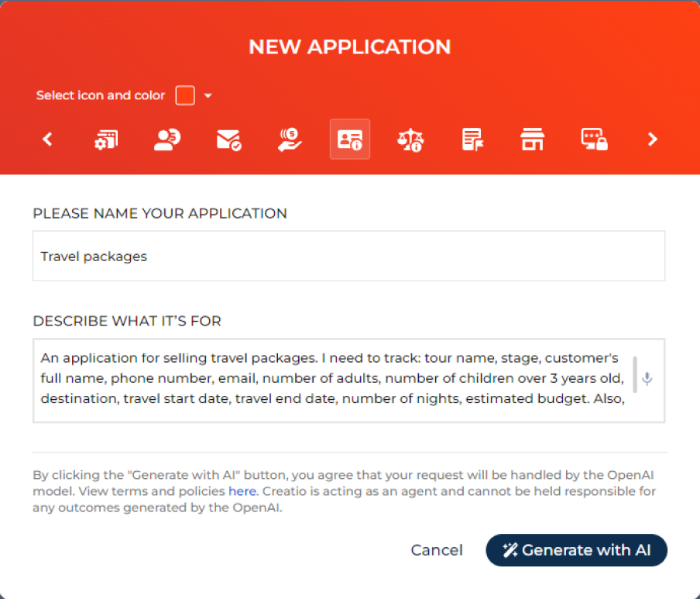Select the window with gear settings icon
Screen dimensions: 700x599
pyautogui.click(x=105, y=139)
